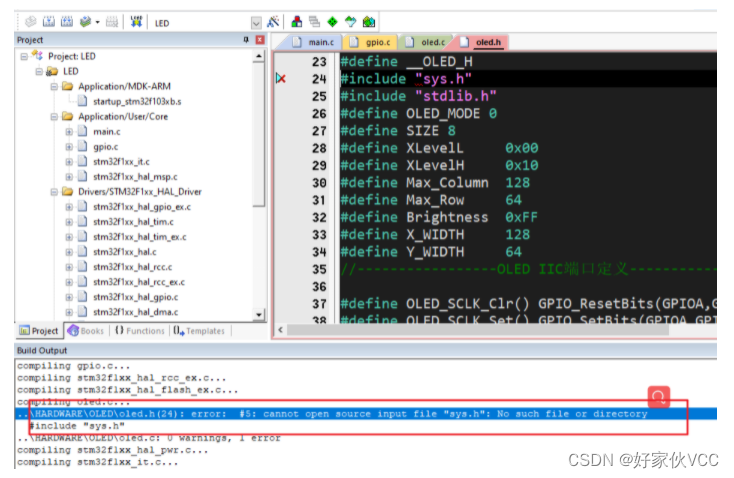Click code line #include "stdlib.h"
The height and width of the screenshot is (478, 734).
418,96
